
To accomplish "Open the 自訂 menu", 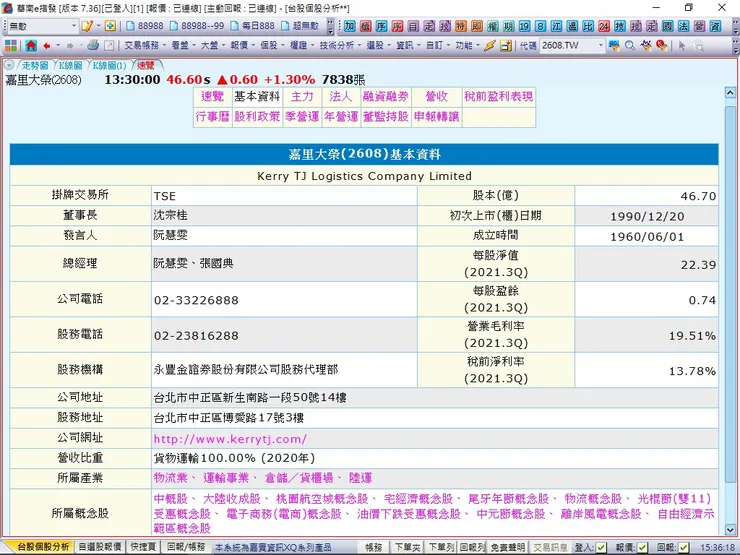I will tap(437, 46).
